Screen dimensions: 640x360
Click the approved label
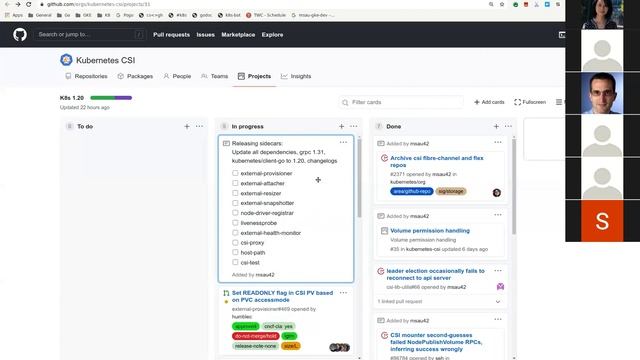[245, 326]
